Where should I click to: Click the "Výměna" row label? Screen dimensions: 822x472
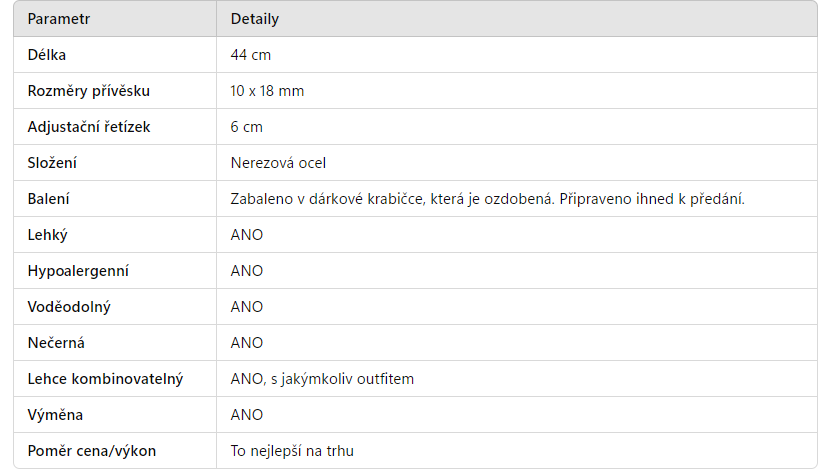coord(54,415)
